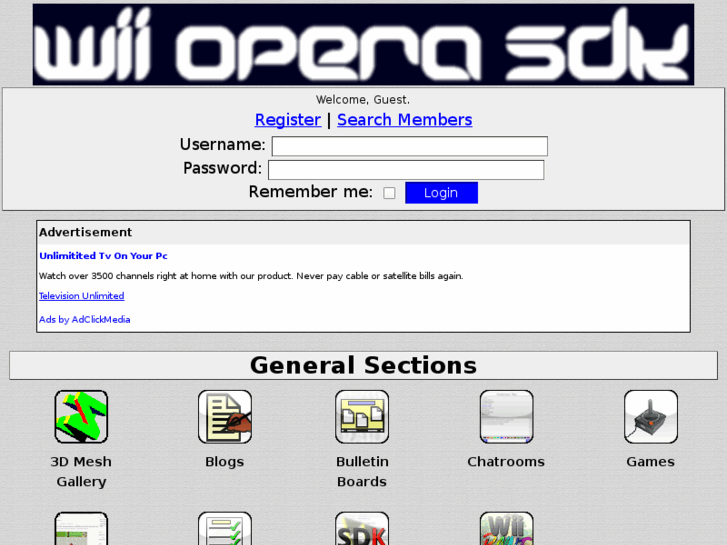
Task: Click the 'Blogs' label text
Action: click(225, 462)
